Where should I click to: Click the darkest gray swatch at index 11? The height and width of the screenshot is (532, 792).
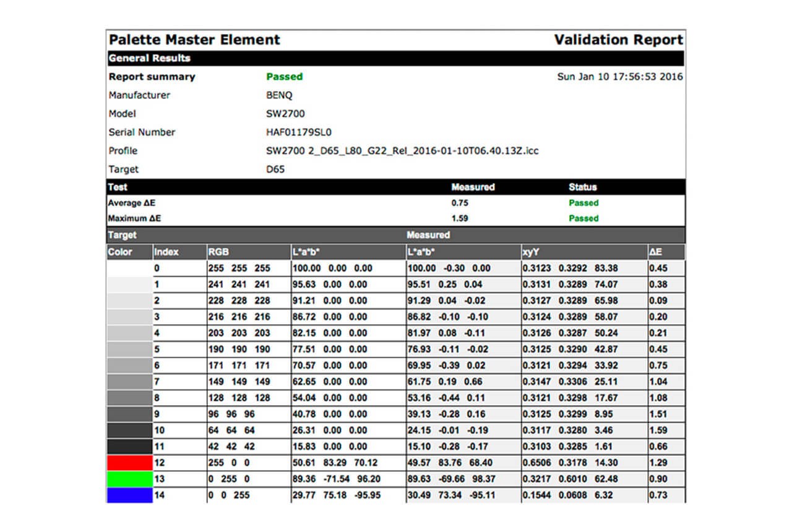point(129,447)
